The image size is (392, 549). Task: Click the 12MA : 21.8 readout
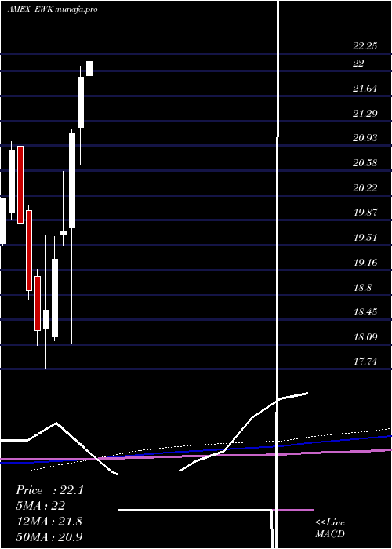(49, 522)
